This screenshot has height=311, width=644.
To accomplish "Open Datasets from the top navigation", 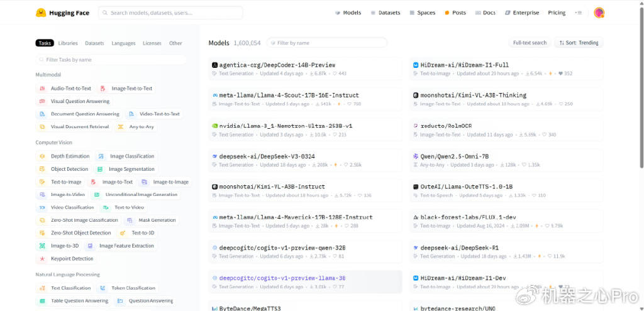I will (x=385, y=13).
